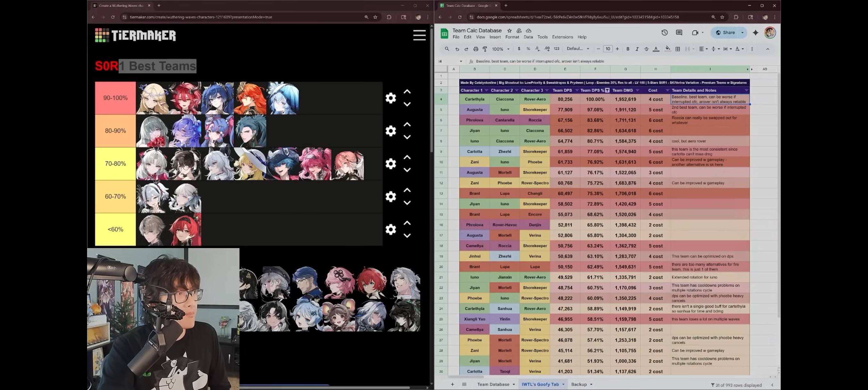Screen dimensions: 868x390
Task: Open the fill color bucket picker
Action: (x=668, y=49)
